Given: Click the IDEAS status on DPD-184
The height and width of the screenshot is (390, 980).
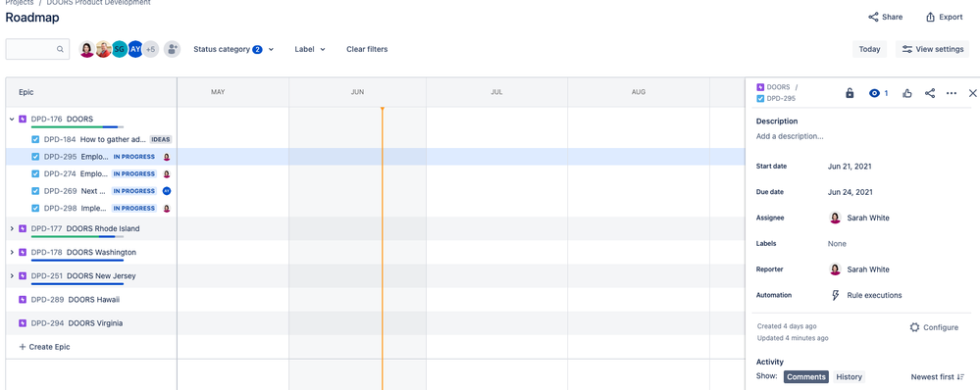Looking at the screenshot, I should pyautogui.click(x=161, y=140).
